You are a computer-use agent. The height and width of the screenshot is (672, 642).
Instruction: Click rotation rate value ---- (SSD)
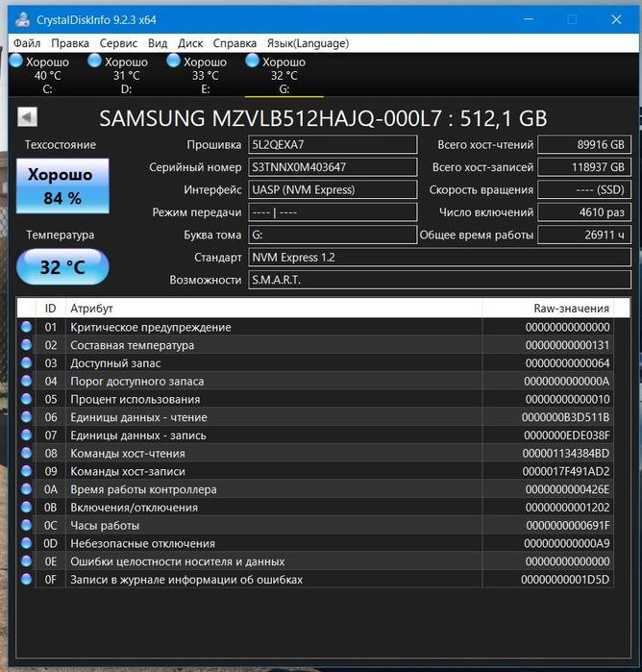click(584, 189)
